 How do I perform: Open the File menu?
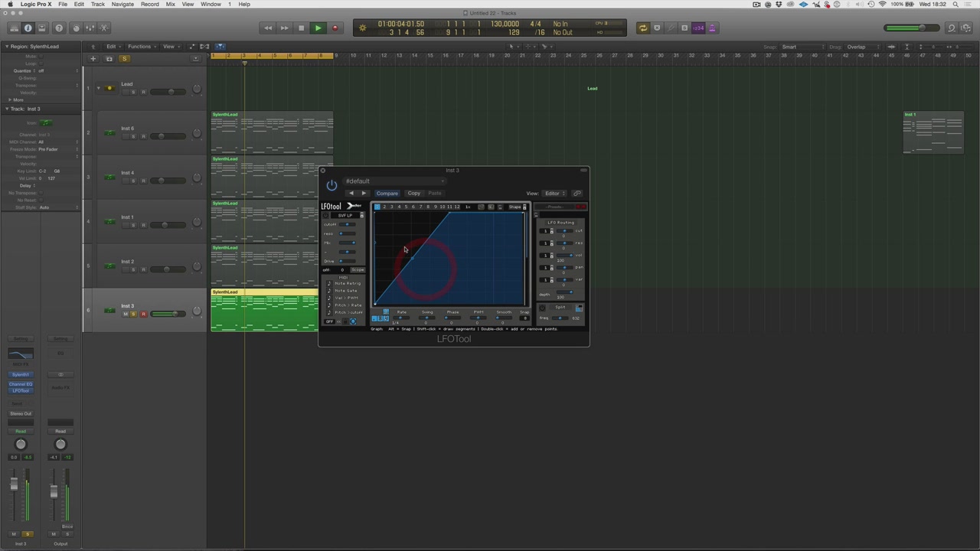click(63, 5)
